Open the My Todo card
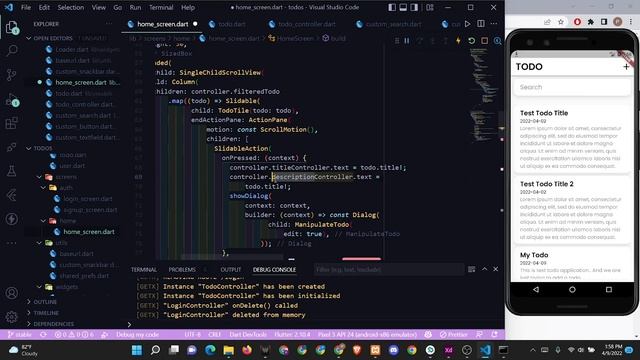The image size is (640, 360). pos(572,264)
